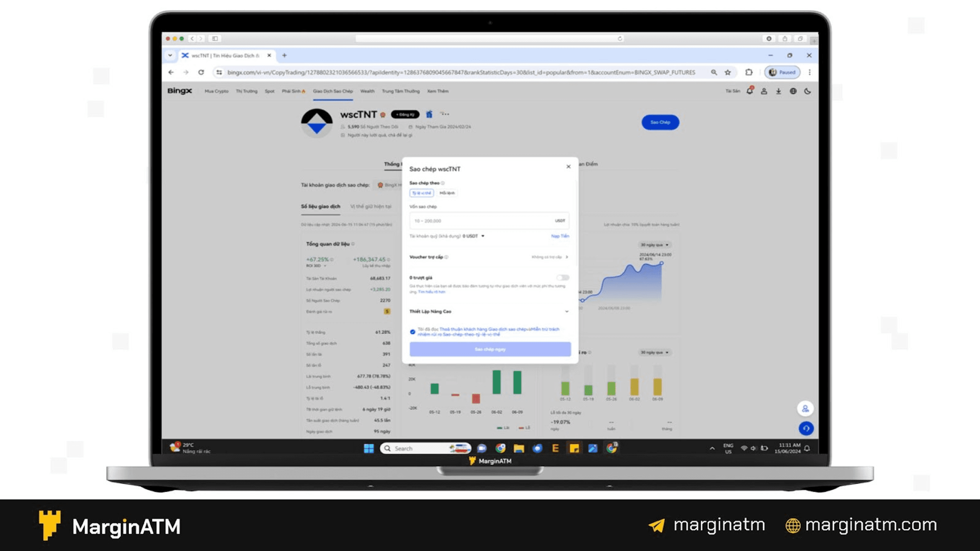Image resolution: width=980 pixels, height=551 pixels.
Task: Open the Trung Tâm Thưởng menu
Action: click(400, 91)
